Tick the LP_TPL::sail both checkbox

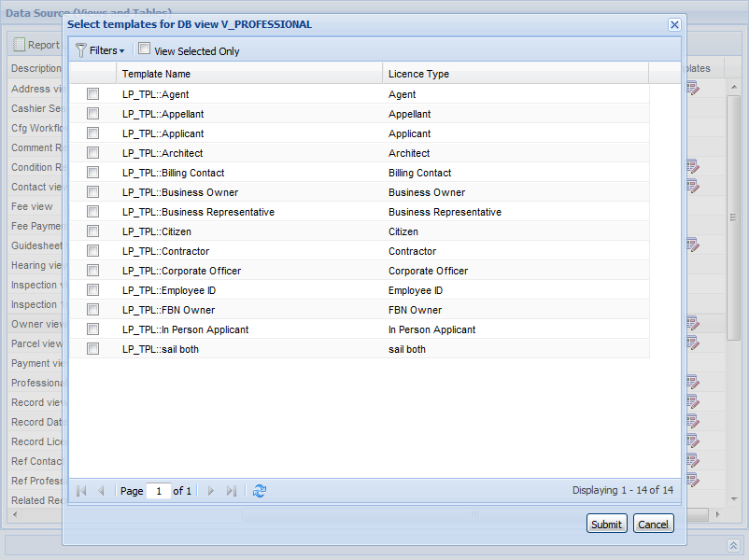92,349
